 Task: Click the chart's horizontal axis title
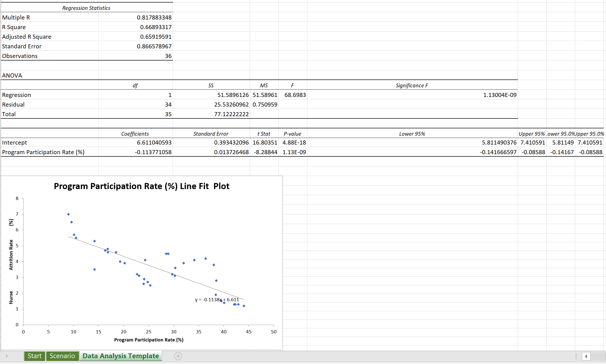click(149, 340)
